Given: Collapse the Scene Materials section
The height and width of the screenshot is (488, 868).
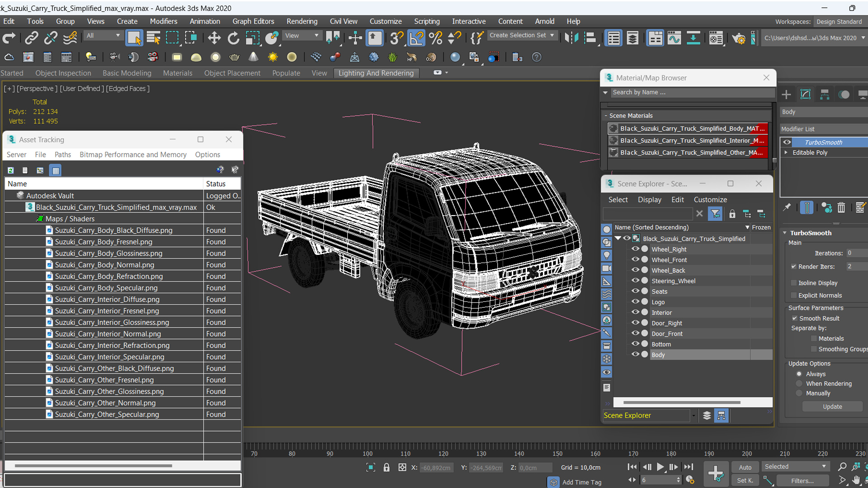Looking at the screenshot, I should pyautogui.click(x=606, y=116).
